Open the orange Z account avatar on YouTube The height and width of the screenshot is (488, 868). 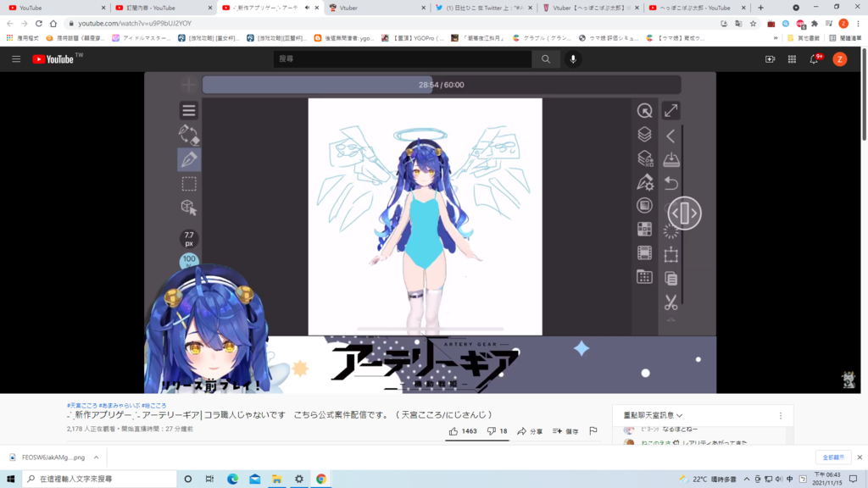coord(840,59)
